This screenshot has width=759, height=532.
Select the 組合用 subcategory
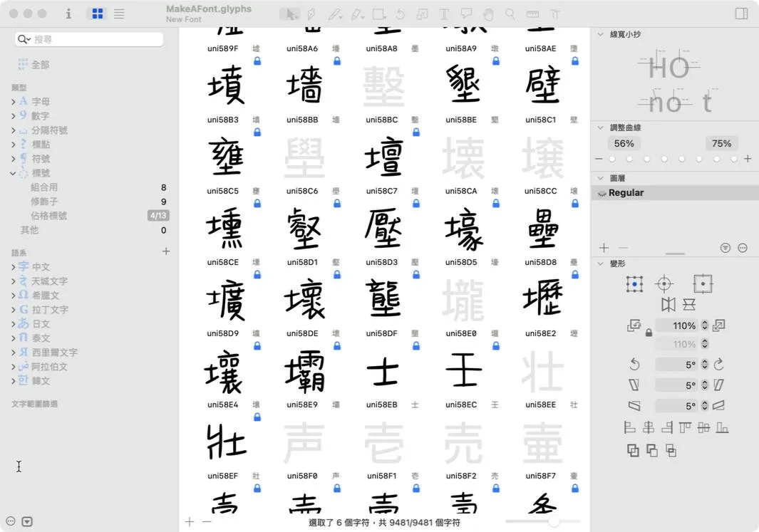[44, 187]
